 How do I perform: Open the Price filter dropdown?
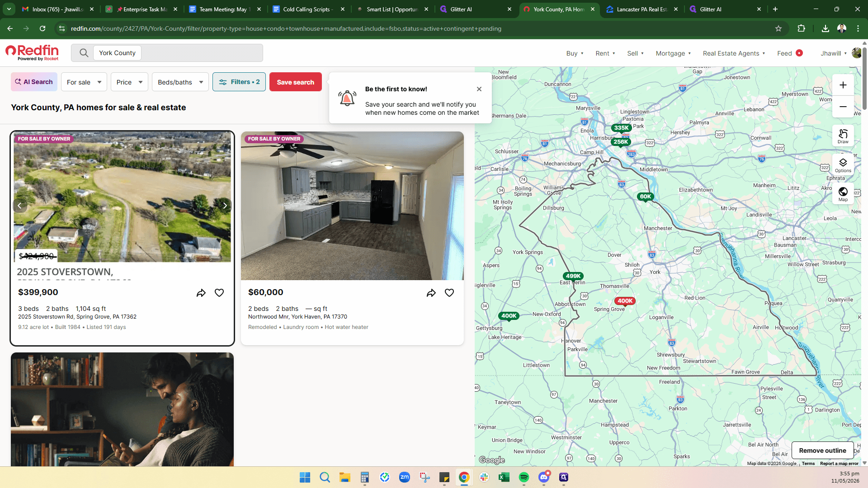(129, 82)
